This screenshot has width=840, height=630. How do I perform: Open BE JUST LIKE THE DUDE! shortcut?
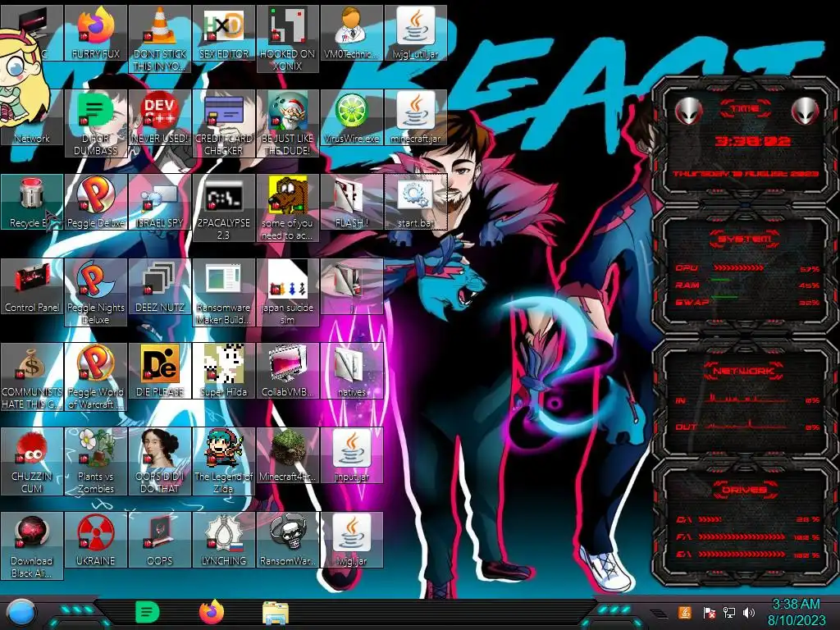[x=288, y=124]
